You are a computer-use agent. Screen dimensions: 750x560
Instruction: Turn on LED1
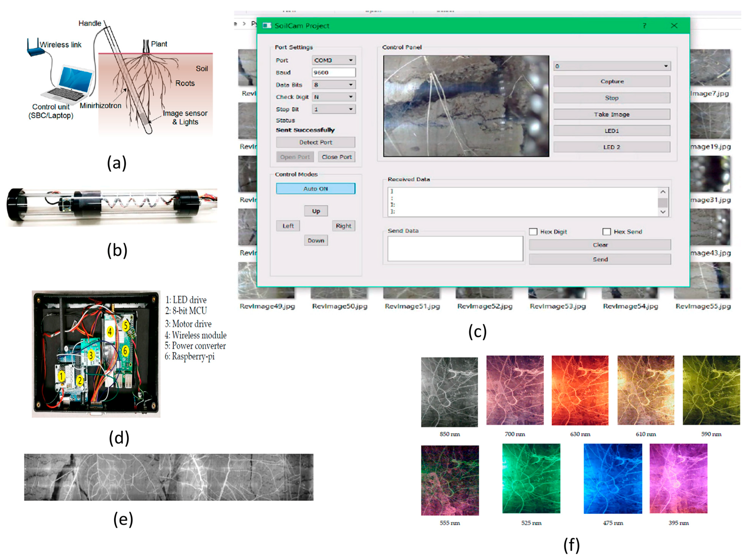pos(612,131)
